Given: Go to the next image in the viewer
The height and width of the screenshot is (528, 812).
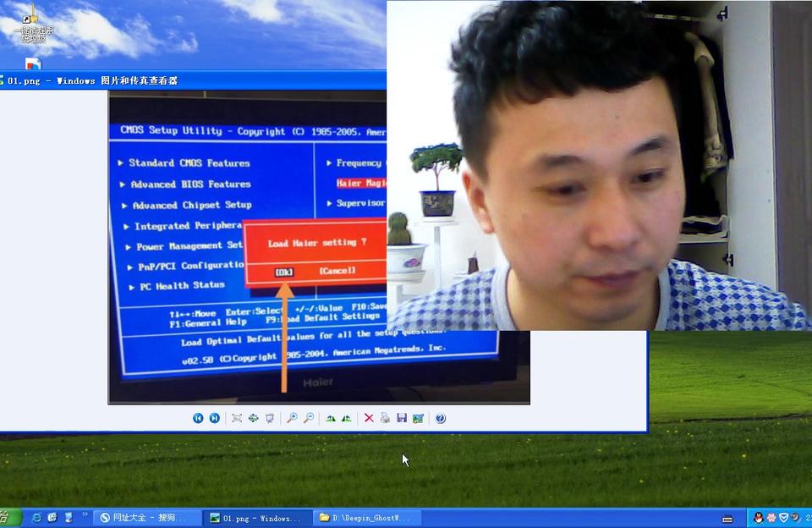Looking at the screenshot, I should (x=214, y=418).
